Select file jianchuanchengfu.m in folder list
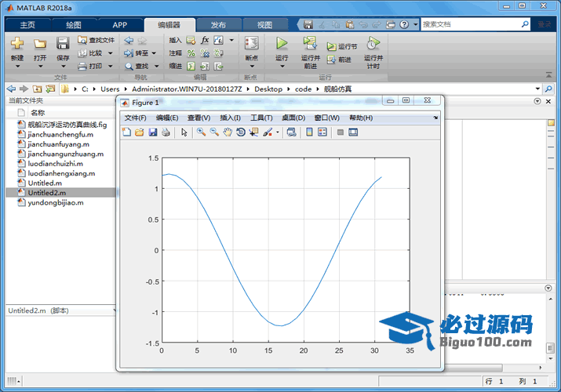The width and height of the screenshot is (561, 392). click(61, 134)
